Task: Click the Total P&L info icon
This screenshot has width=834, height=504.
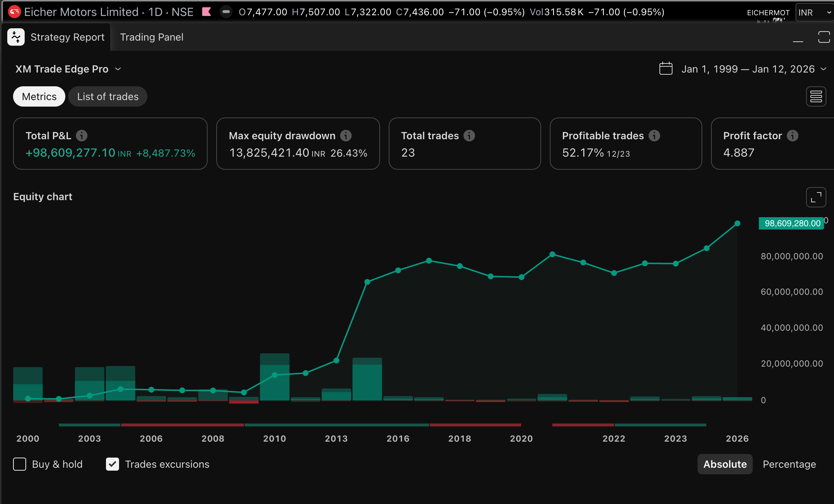Action: point(82,136)
